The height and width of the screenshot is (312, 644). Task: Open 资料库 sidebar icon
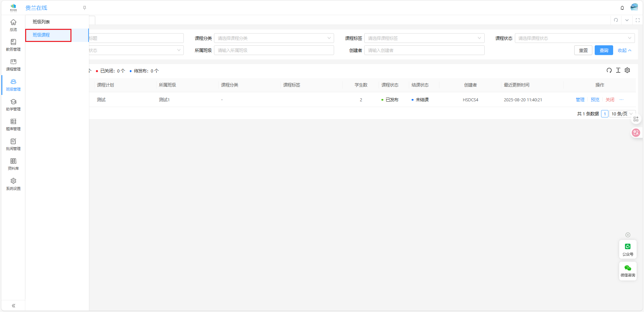(13, 164)
